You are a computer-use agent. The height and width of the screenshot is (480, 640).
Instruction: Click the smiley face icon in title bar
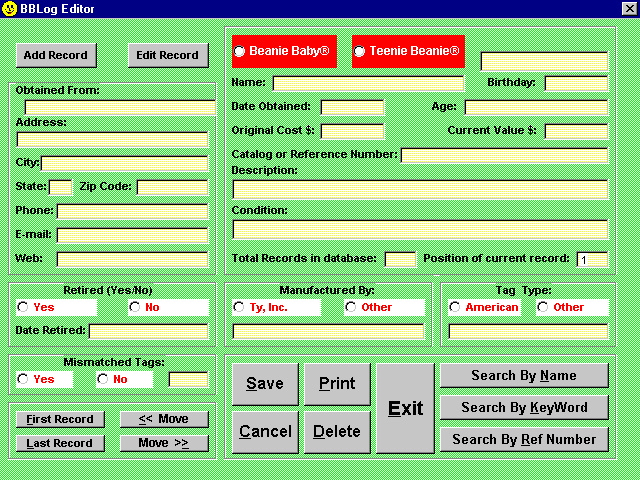tap(9, 8)
